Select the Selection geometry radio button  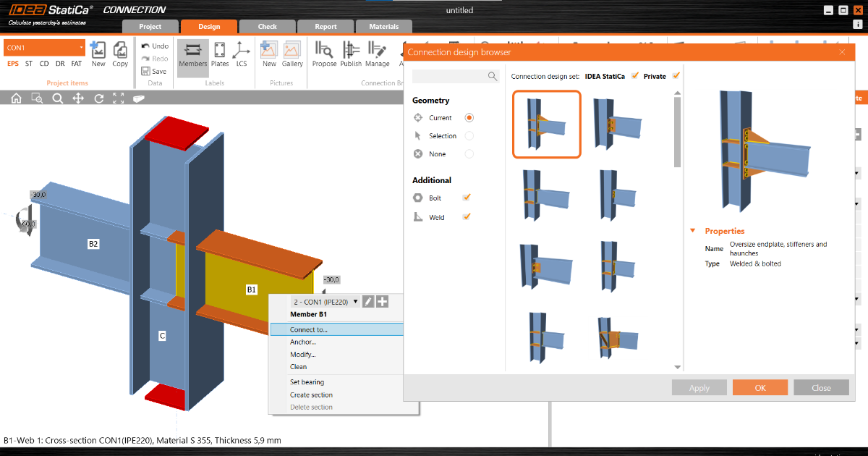(469, 135)
